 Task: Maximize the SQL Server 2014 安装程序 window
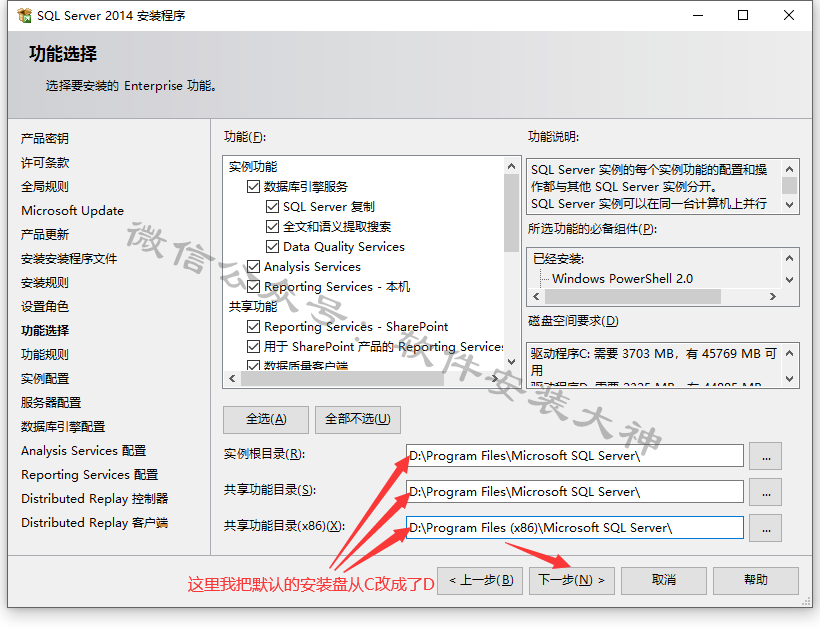pyautogui.click(x=743, y=15)
